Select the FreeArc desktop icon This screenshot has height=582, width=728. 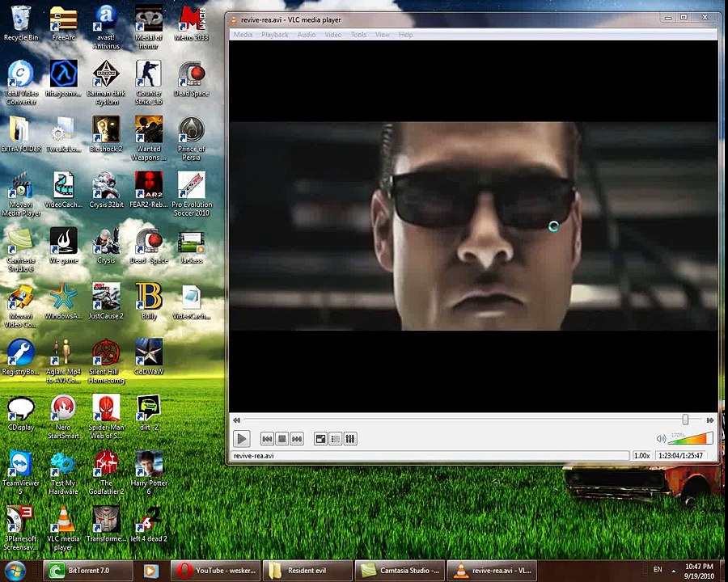pyautogui.click(x=64, y=23)
